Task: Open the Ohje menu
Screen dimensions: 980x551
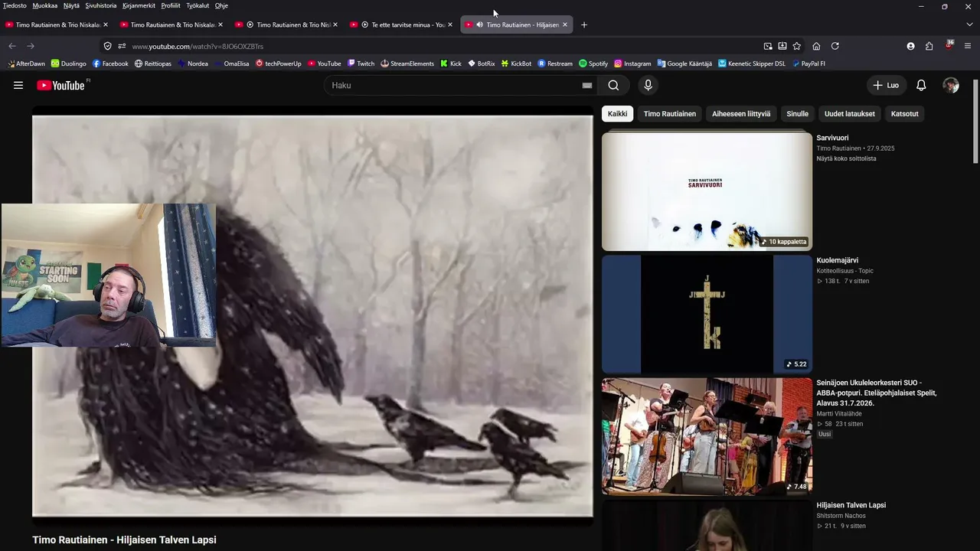Action: coord(221,5)
